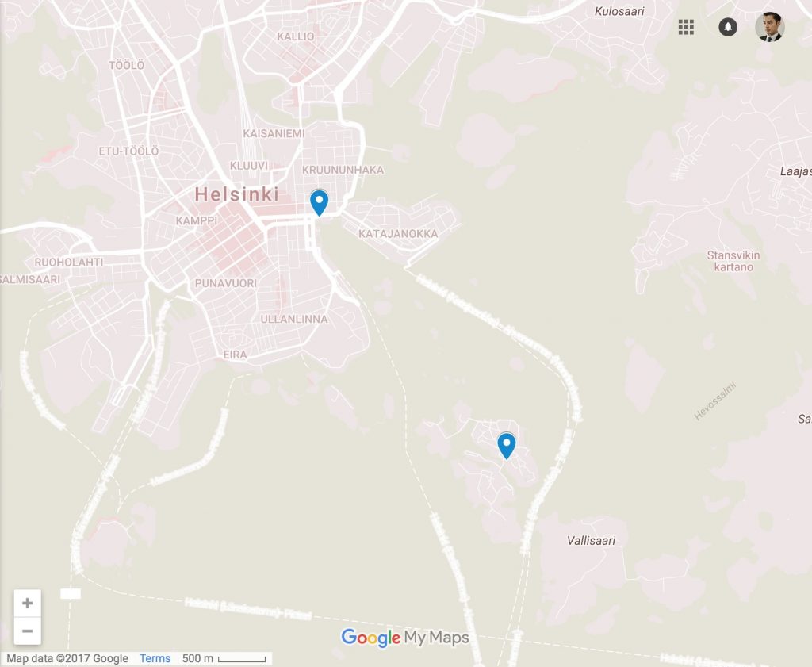
Task: Click the Punavuori district label
Action: 226,283
